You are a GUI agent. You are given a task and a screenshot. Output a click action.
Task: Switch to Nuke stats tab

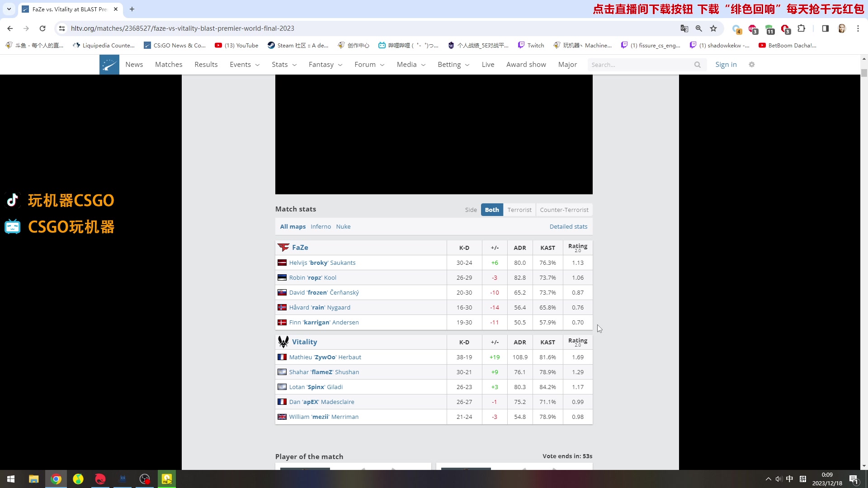click(343, 226)
